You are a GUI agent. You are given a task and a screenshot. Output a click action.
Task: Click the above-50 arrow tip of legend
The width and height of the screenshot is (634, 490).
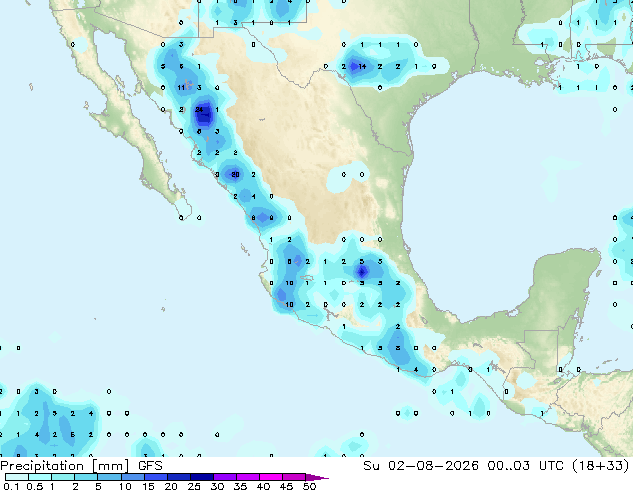coord(317,477)
